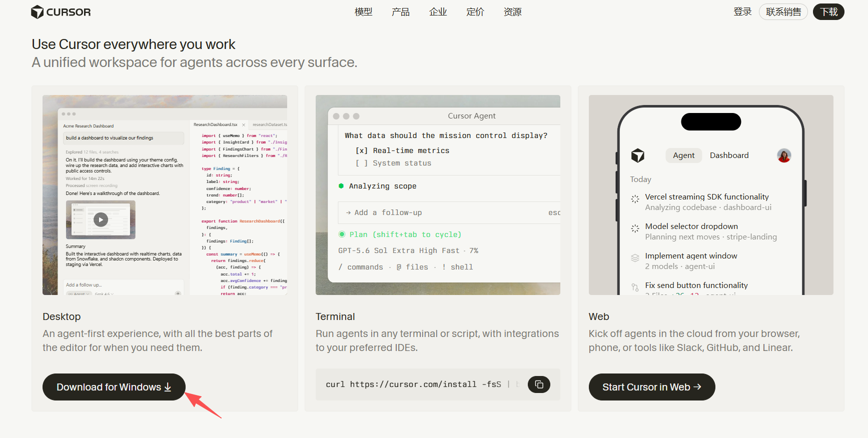This screenshot has height=438, width=868.
Task: Open the 模型 navigation menu
Action: point(363,12)
